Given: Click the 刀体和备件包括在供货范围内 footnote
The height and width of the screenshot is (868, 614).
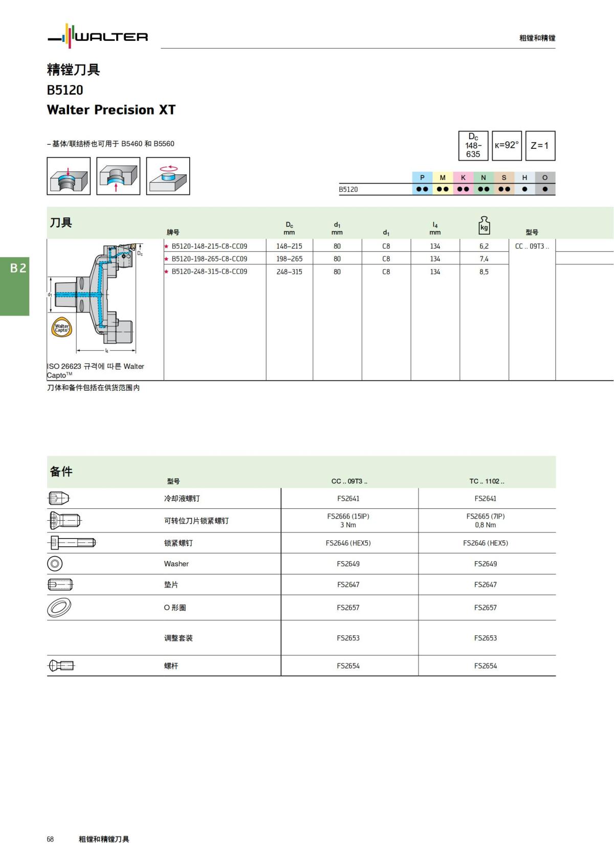Looking at the screenshot, I should pos(94,388).
